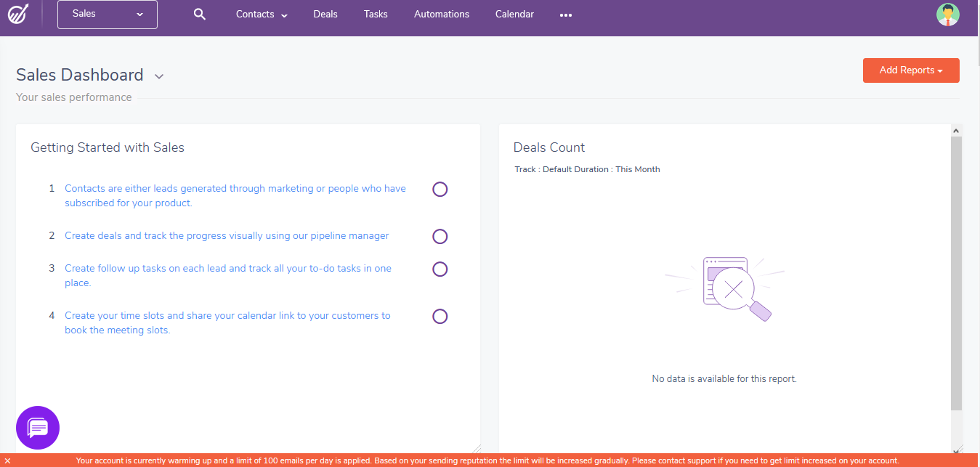Open the three-dots more menu

(x=566, y=15)
